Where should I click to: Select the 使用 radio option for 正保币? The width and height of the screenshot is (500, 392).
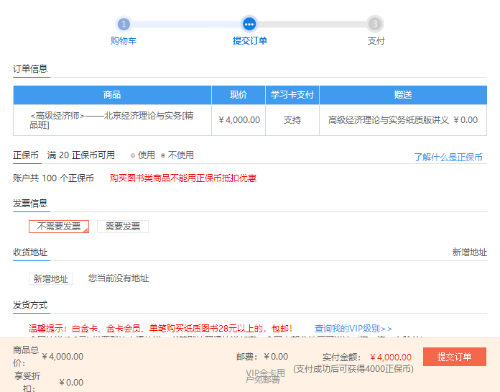[133, 155]
